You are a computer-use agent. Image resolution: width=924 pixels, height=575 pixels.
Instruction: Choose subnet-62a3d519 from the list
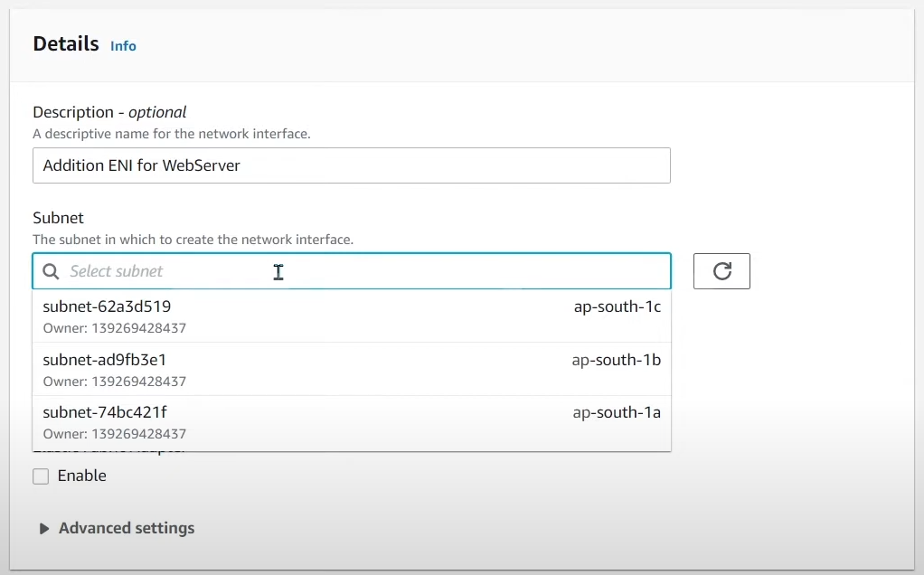(107, 306)
